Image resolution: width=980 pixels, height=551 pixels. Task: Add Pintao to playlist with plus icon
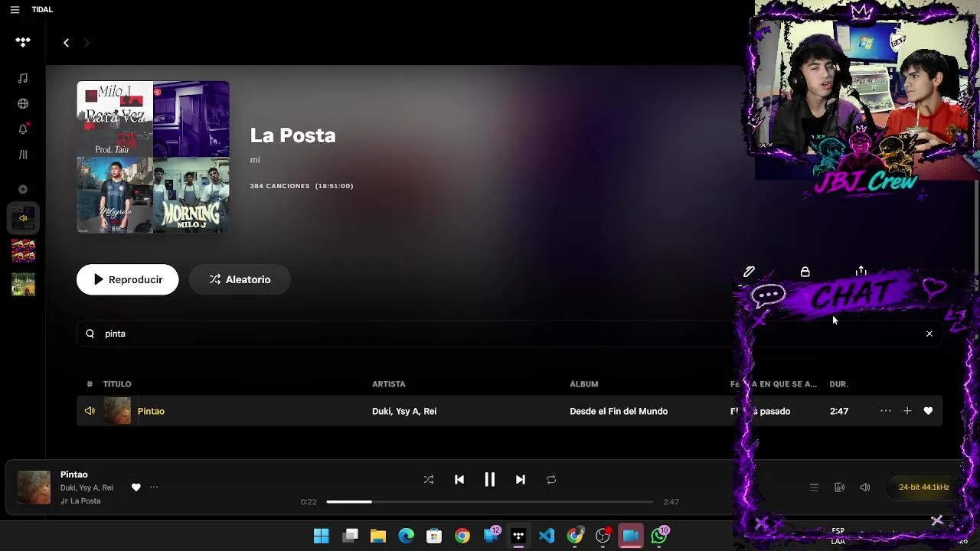pyautogui.click(x=907, y=411)
